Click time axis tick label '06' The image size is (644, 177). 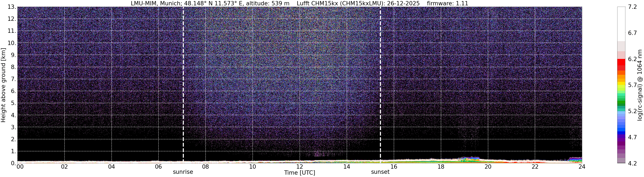(x=159, y=167)
